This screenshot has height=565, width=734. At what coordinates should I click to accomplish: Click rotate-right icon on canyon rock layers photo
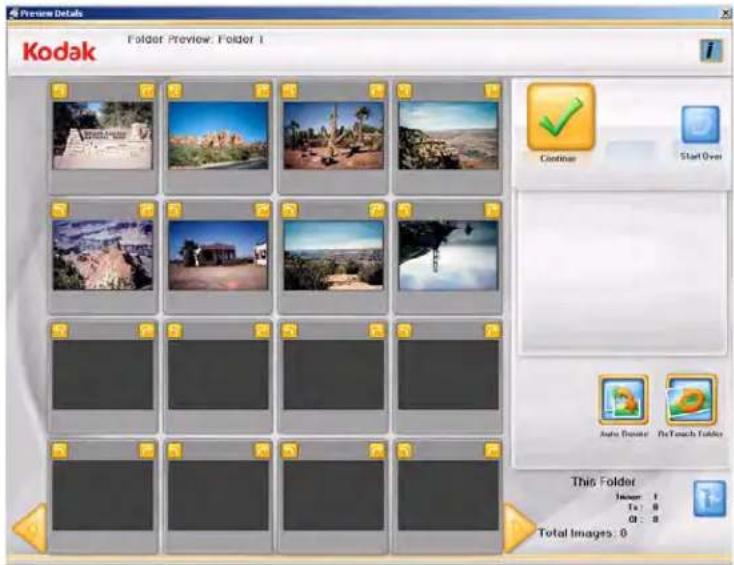(x=147, y=211)
